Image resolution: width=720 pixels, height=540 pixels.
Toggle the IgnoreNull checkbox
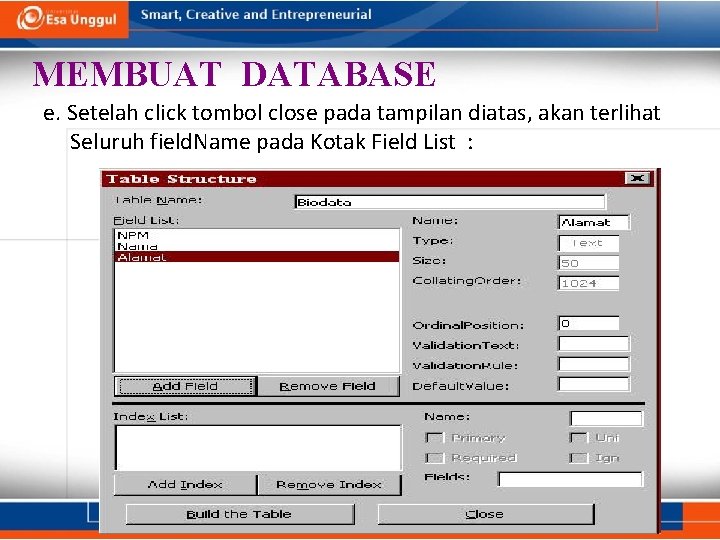pos(579,458)
